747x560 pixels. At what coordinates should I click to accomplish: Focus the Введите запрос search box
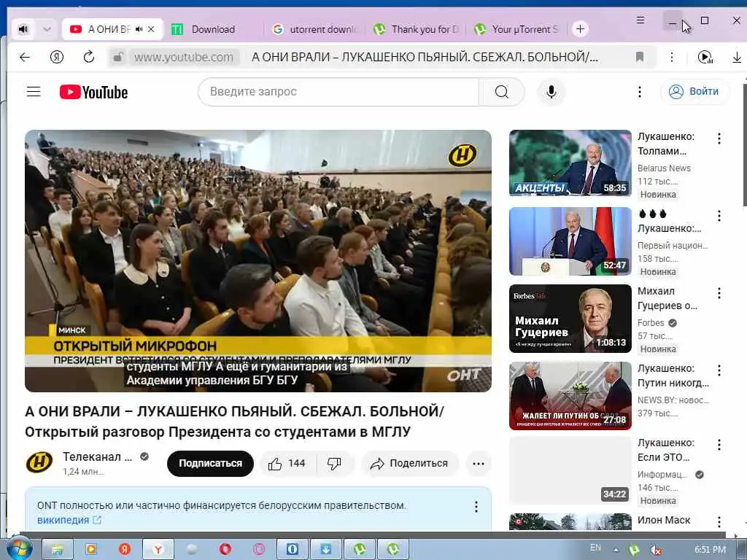pyautogui.click(x=338, y=91)
